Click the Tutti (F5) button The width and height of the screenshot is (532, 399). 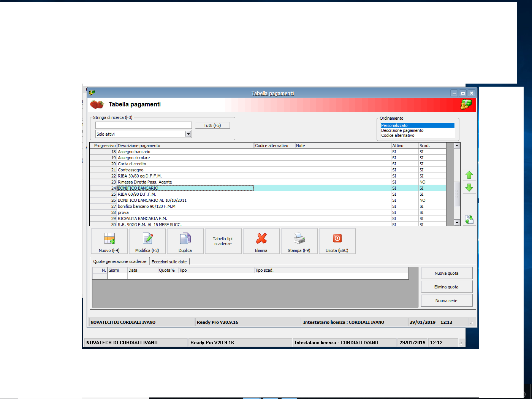pyautogui.click(x=212, y=125)
